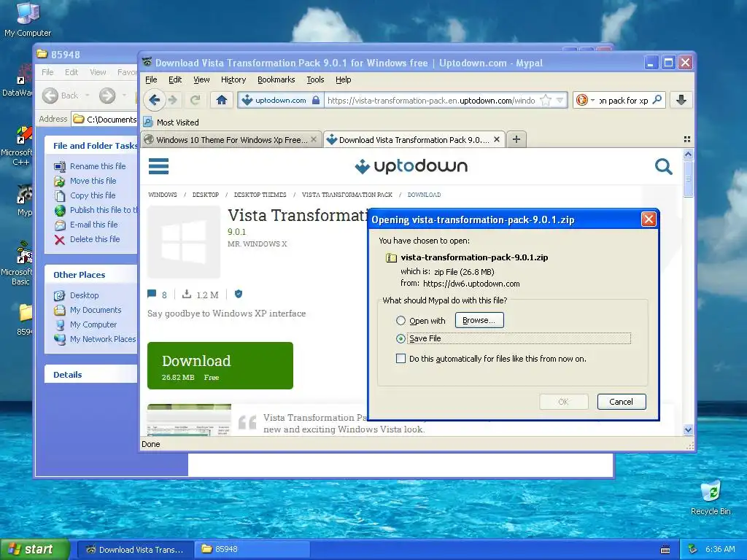The width and height of the screenshot is (747, 560).
Task: Click Back button in 85948 Explorer window
Action: [x=60, y=96]
